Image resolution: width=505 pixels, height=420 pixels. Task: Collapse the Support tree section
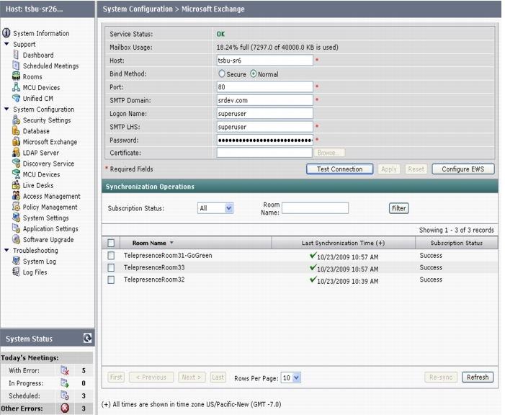(x=6, y=44)
